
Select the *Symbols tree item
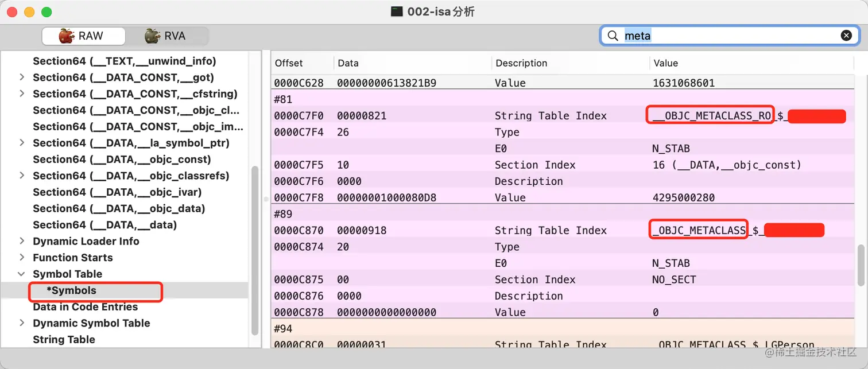[71, 290]
